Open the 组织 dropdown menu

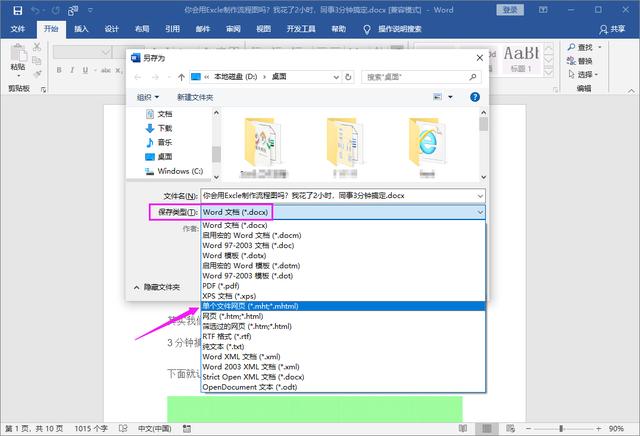(x=148, y=97)
